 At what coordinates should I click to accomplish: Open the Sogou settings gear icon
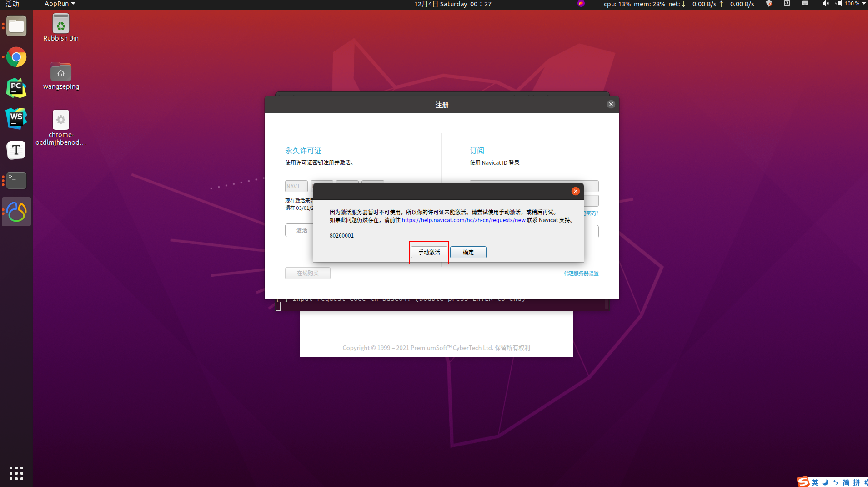point(866,482)
